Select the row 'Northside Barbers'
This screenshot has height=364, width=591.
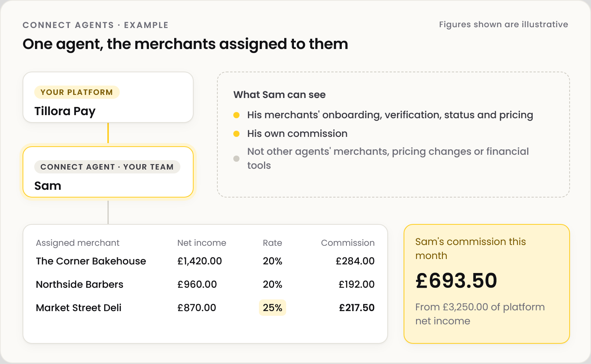tap(205, 285)
